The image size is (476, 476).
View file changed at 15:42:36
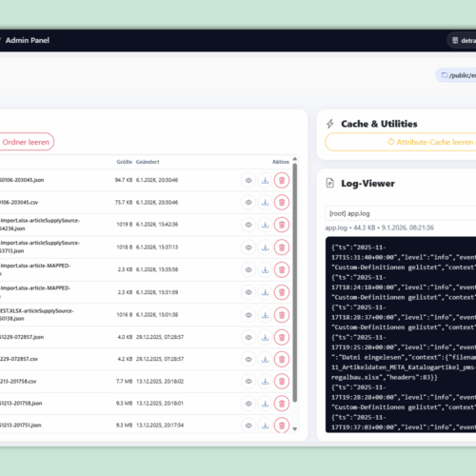pyautogui.click(x=248, y=225)
